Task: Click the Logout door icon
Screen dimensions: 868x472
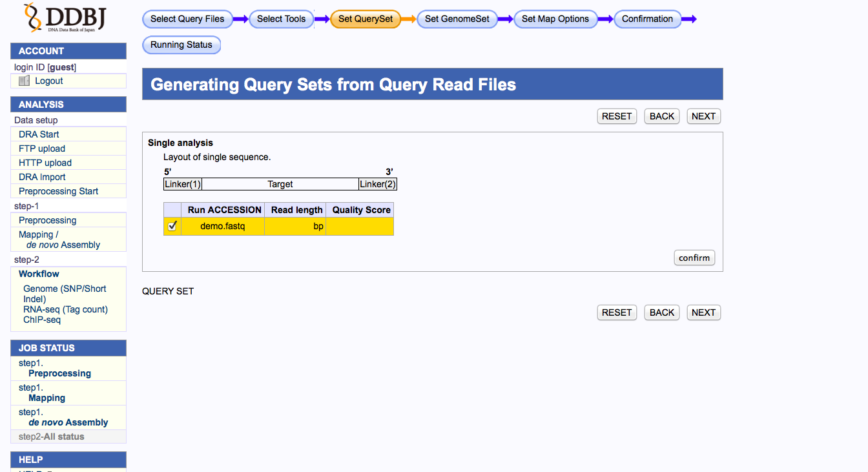Action: pyautogui.click(x=25, y=81)
